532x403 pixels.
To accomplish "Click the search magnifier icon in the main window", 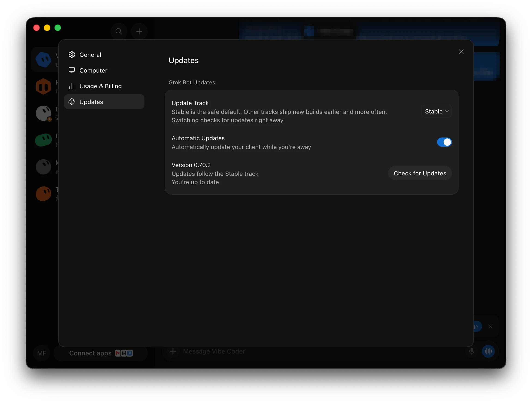I will pos(119,31).
